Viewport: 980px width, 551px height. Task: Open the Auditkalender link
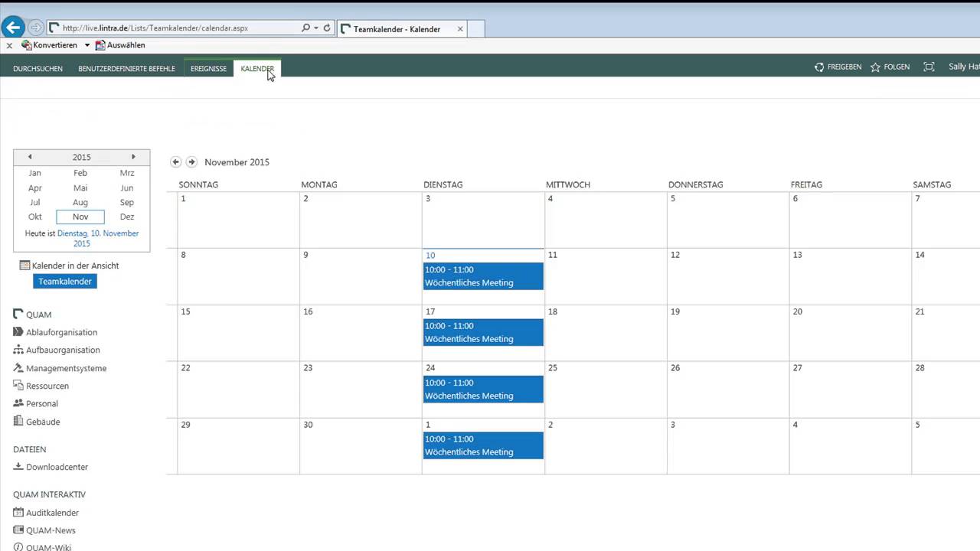[52, 513]
